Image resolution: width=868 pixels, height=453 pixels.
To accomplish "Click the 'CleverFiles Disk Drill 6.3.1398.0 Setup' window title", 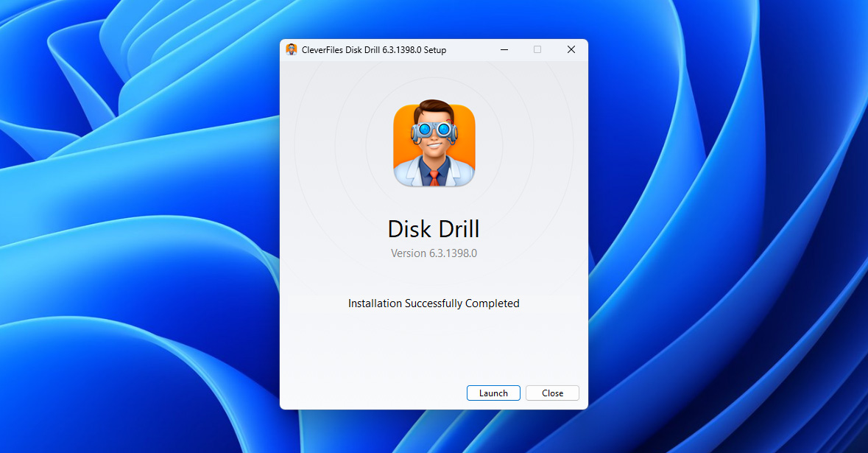I will [x=374, y=50].
